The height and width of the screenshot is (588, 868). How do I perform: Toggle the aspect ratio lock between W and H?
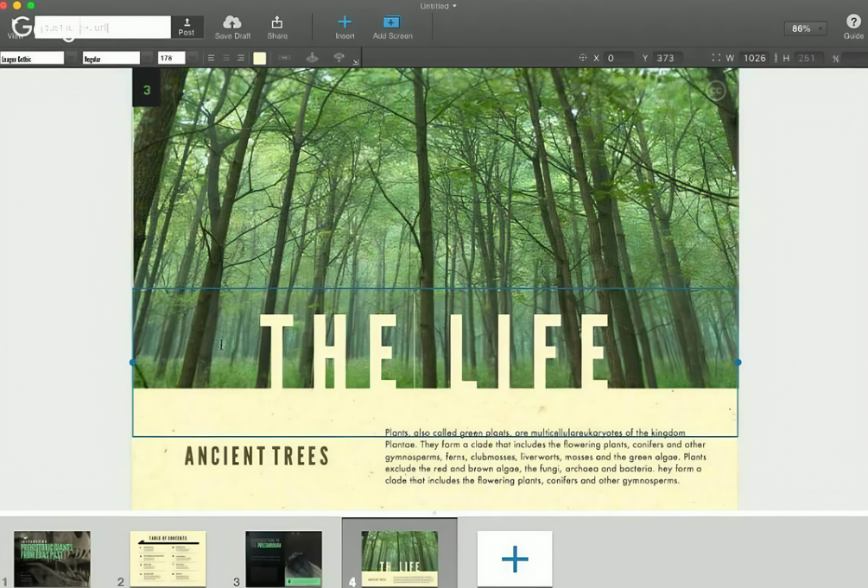coord(776,58)
